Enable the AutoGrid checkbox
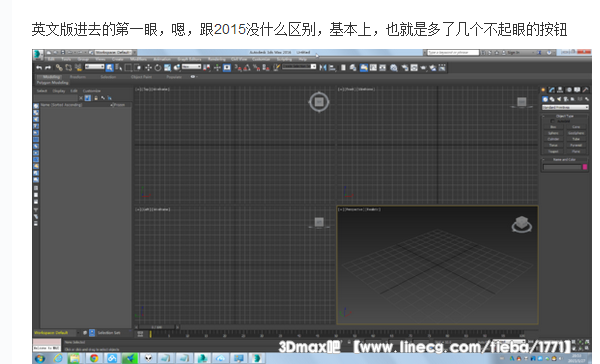The image size is (600, 364). (553, 121)
